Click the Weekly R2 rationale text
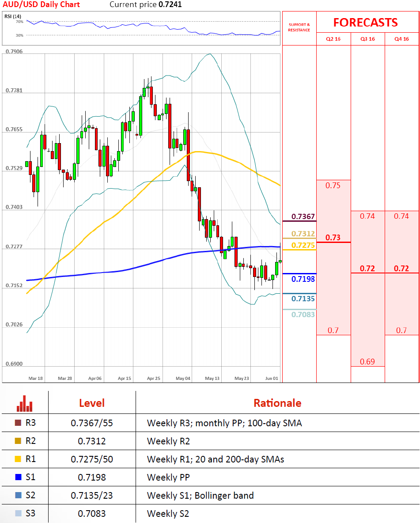 pos(168,441)
